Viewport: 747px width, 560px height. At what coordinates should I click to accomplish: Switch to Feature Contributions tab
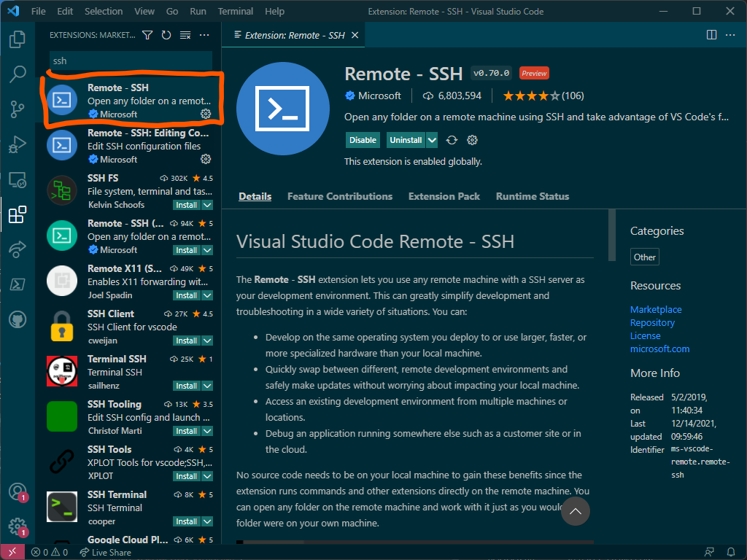click(340, 196)
